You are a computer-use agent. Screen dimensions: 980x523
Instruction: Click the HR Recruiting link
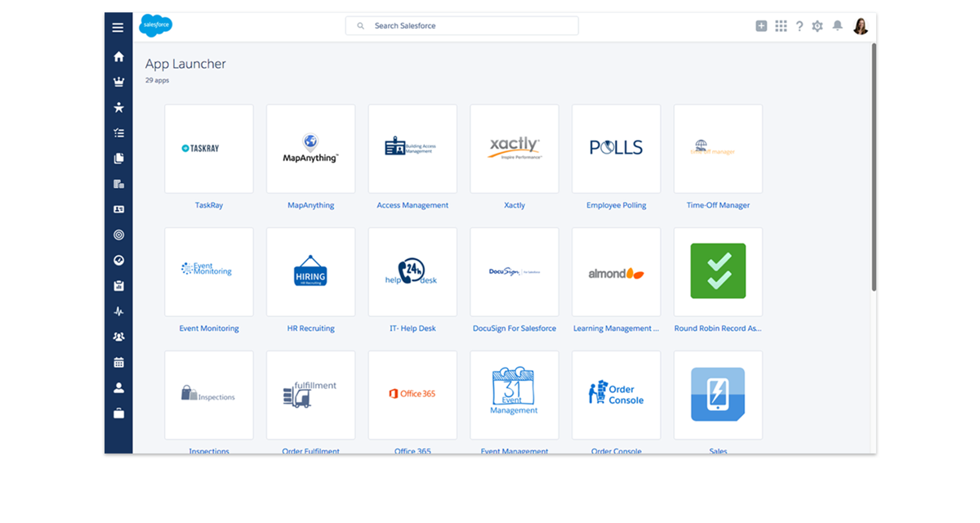(310, 329)
